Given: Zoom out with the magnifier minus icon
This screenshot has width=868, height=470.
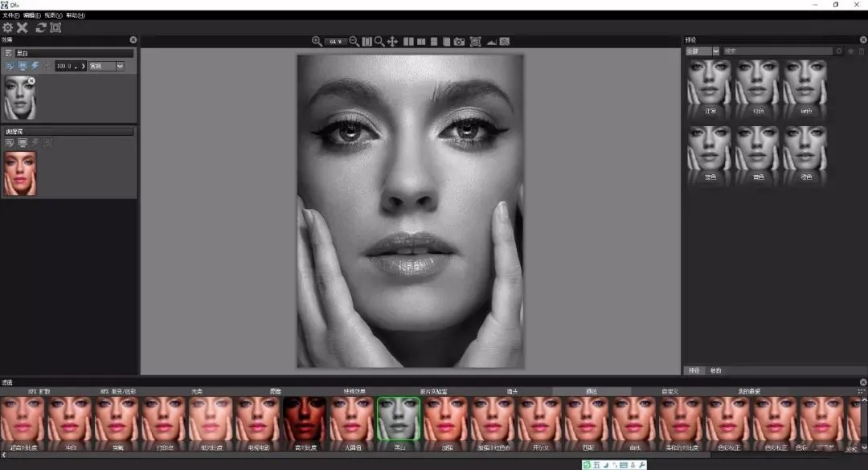Looking at the screenshot, I should click(x=354, y=42).
